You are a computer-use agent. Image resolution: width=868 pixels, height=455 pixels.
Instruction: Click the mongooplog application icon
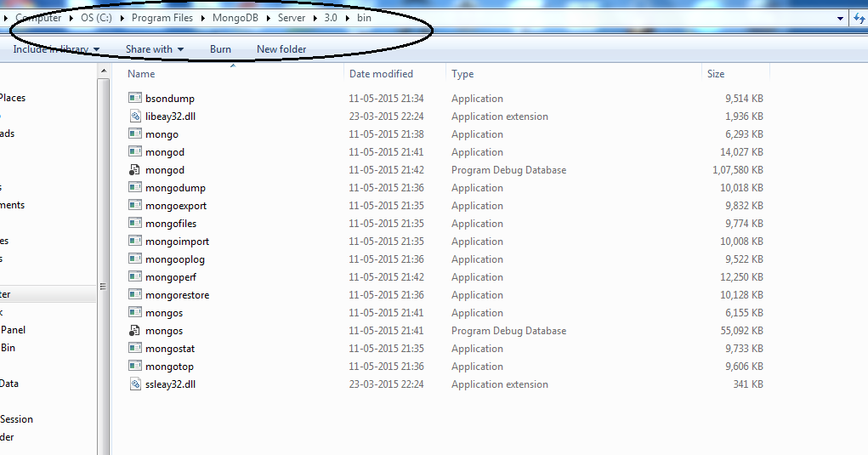click(x=135, y=259)
